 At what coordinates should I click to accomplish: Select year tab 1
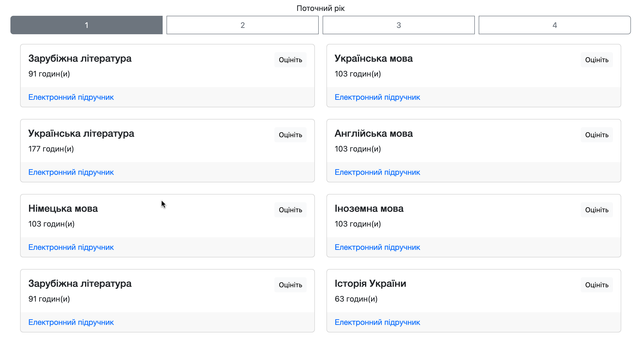tap(86, 25)
